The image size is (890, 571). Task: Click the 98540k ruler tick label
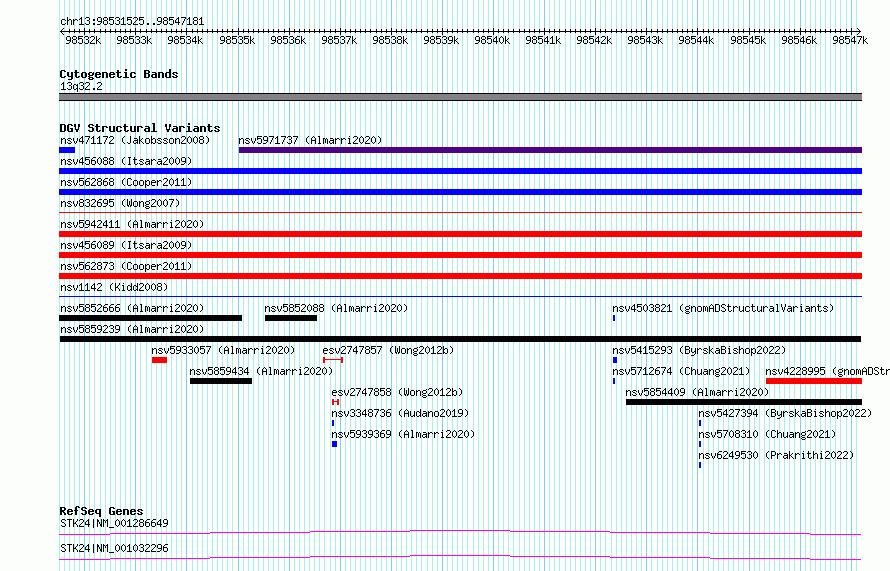click(x=492, y=40)
